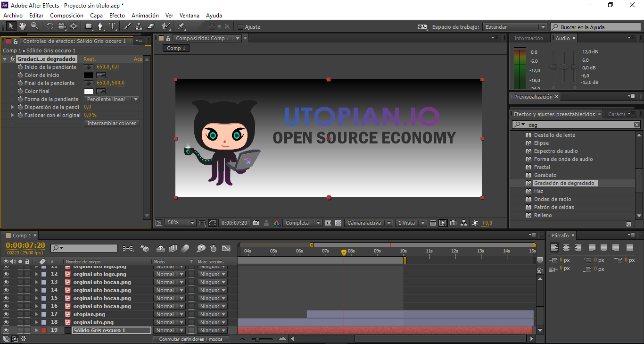Open Composition Mini-Flowchart in timeline
644x344 pixels.
128,248
